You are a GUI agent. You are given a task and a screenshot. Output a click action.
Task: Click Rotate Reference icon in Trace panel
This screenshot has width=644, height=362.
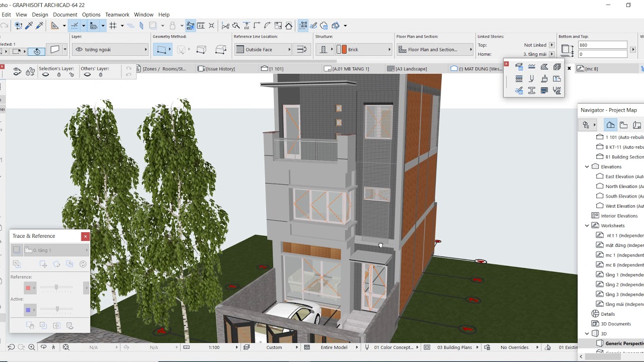(x=56, y=264)
